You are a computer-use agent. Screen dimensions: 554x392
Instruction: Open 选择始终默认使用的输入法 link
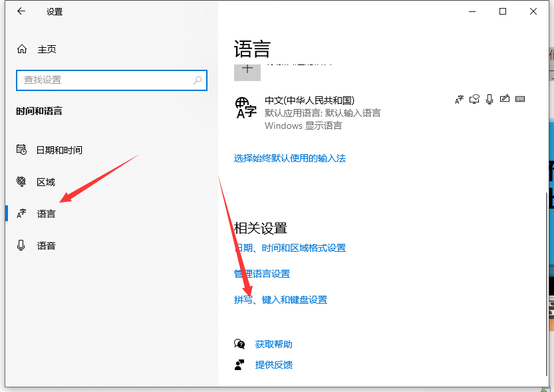click(x=290, y=158)
